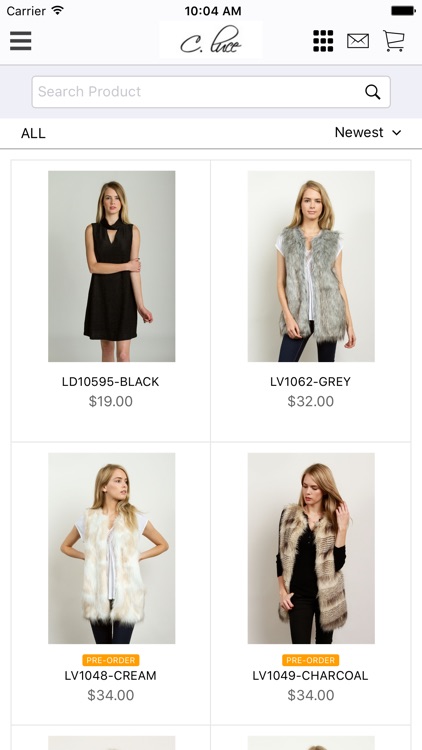Check the Wi-Fi status icon

[x=58, y=10]
